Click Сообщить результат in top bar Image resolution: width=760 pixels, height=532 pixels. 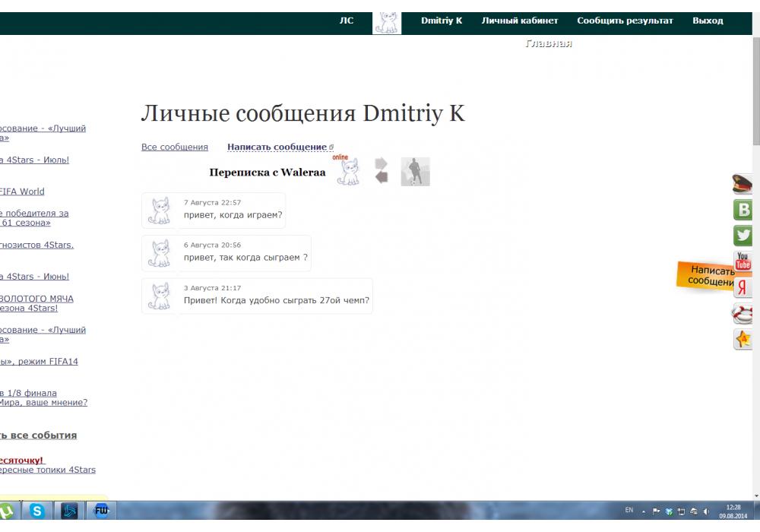[x=625, y=21]
